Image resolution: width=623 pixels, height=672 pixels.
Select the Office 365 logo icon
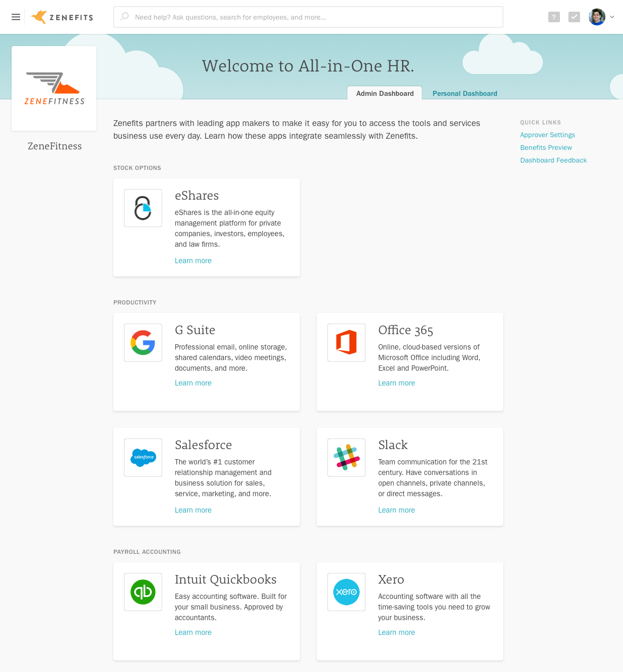[346, 343]
